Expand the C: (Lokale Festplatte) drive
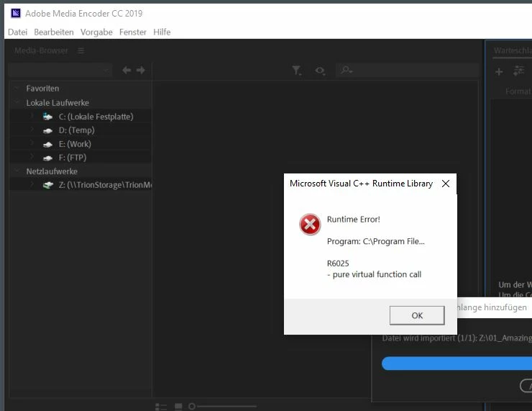This screenshot has width=532, height=411. [x=32, y=116]
